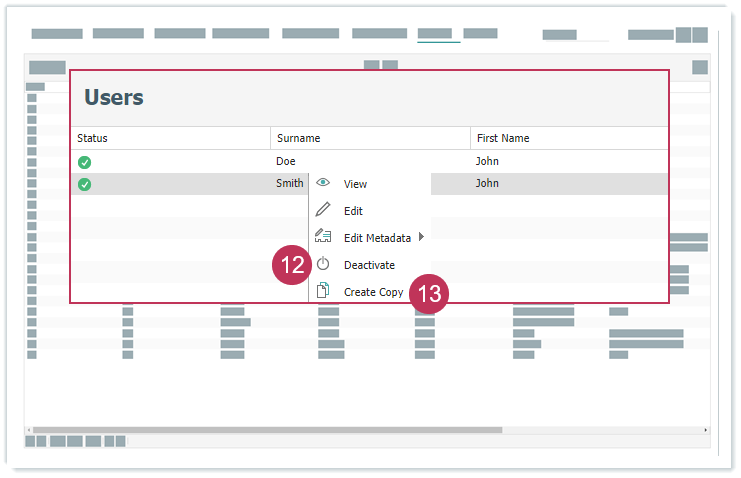The image size is (741, 478).
Task: Choose Edit in the context menu
Action: [x=353, y=211]
